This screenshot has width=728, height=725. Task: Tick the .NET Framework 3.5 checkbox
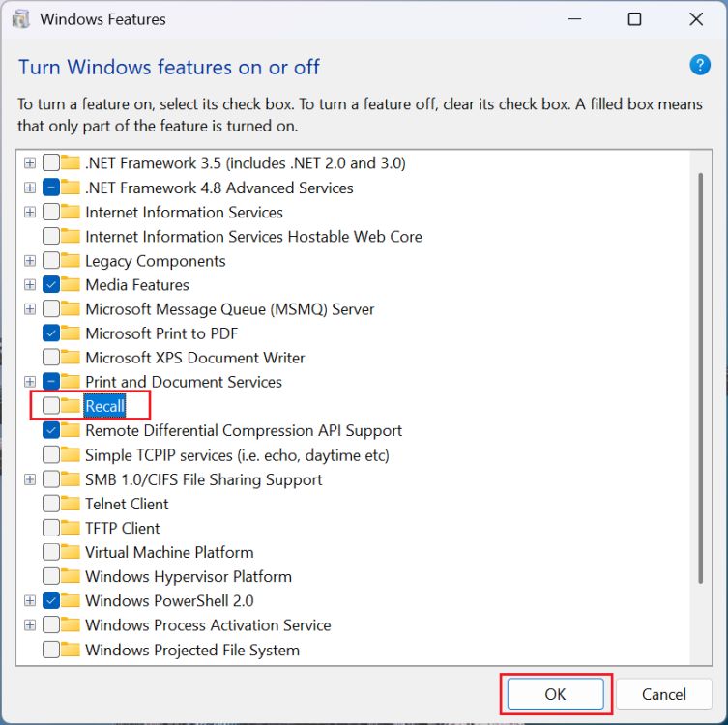coord(51,163)
